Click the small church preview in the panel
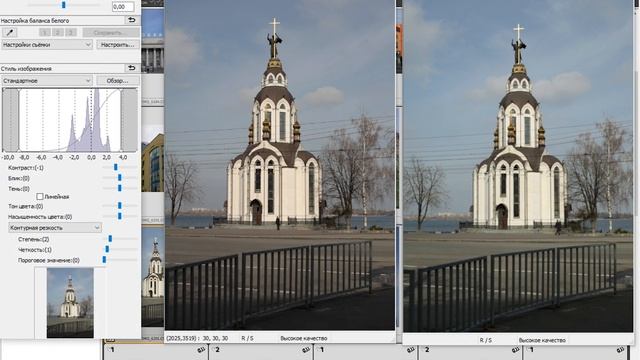The height and width of the screenshot is (360, 640). 70,302
